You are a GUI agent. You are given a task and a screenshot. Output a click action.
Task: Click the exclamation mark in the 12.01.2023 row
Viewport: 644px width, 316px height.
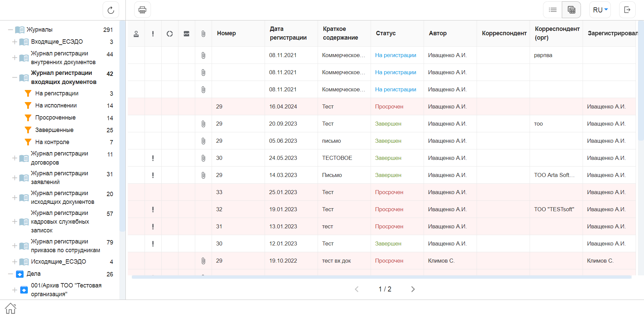pyautogui.click(x=153, y=244)
